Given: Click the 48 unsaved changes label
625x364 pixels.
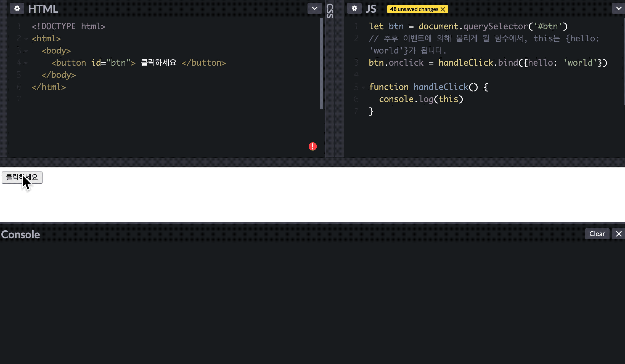Looking at the screenshot, I should (414, 9).
